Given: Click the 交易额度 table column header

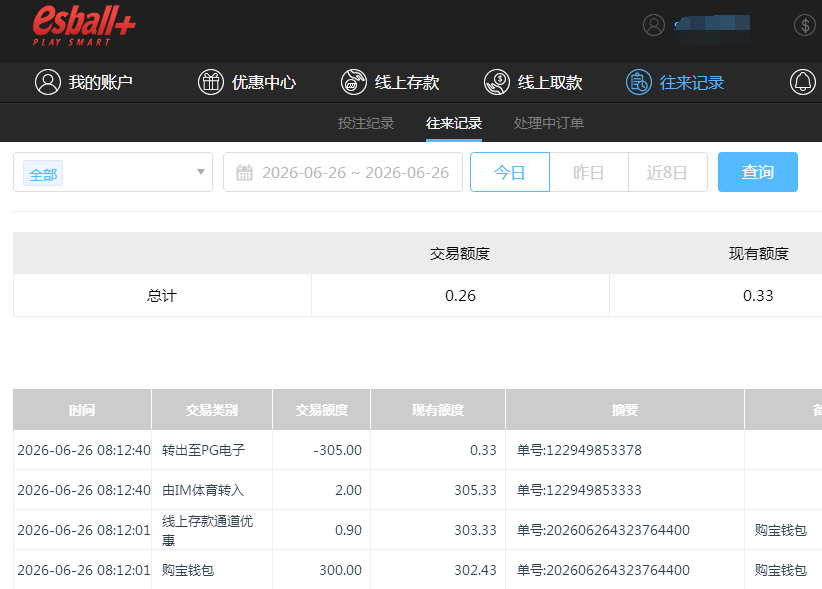Looking at the screenshot, I should tap(321, 410).
